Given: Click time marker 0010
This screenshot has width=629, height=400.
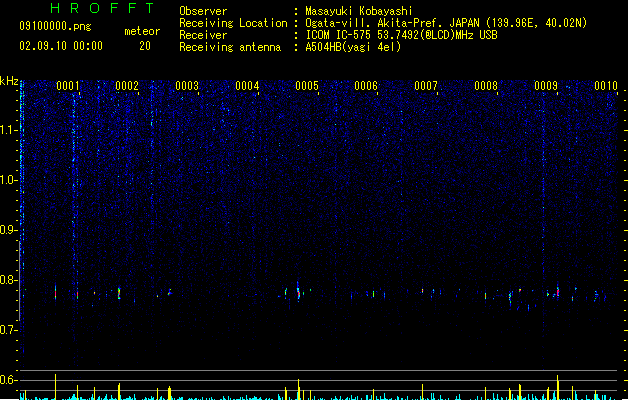Looking at the screenshot, I should coord(606,86).
